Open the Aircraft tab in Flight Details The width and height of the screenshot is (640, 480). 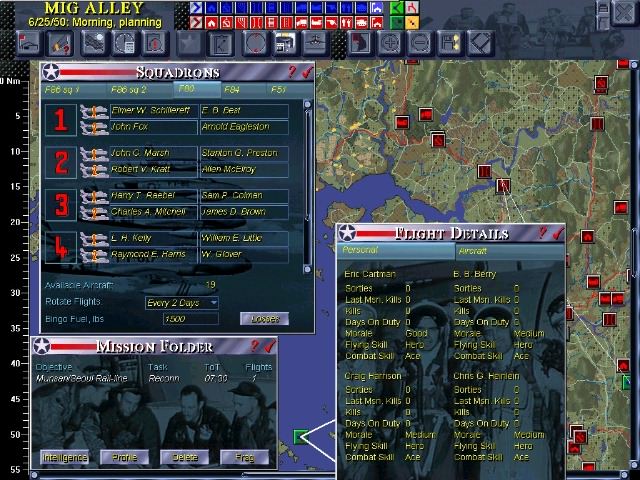(472, 250)
